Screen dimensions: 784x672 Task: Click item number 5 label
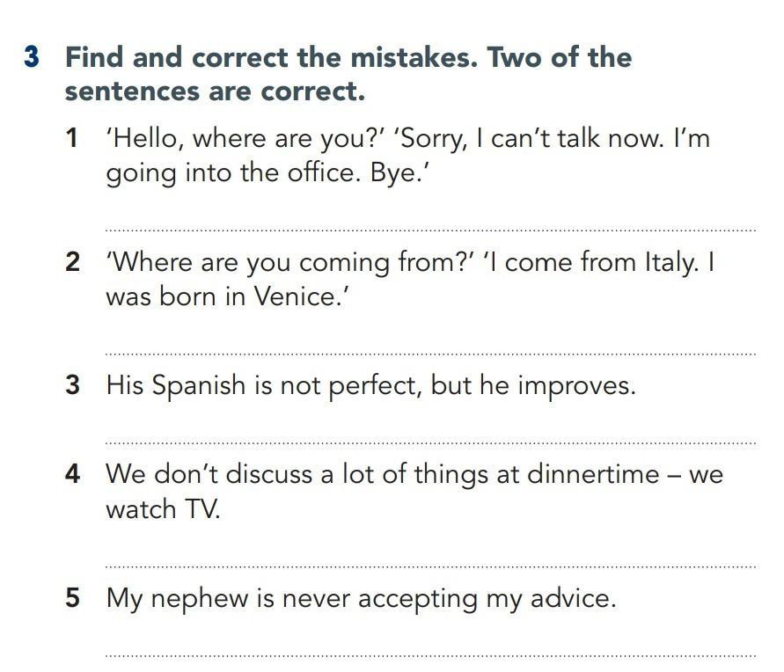click(x=72, y=597)
